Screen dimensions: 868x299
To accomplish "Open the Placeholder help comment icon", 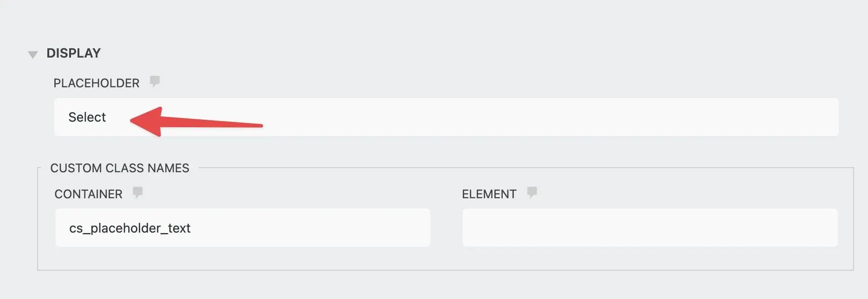I will coord(155,82).
